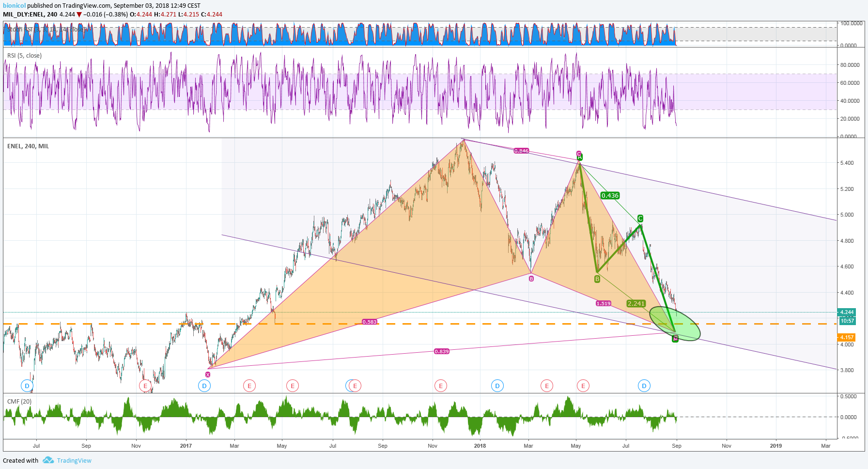Click the earnings marker near Jul 2017

click(355, 386)
